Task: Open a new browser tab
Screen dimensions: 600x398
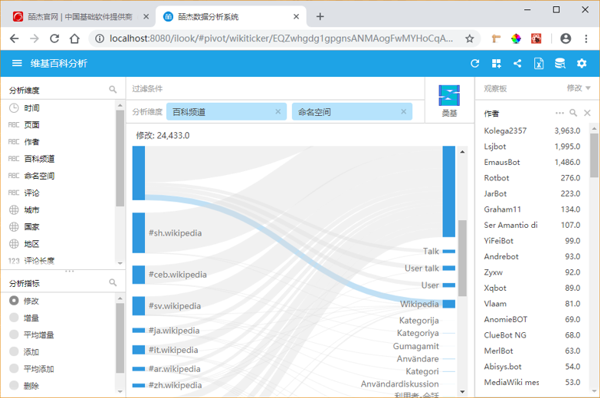Action: coord(320,16)
